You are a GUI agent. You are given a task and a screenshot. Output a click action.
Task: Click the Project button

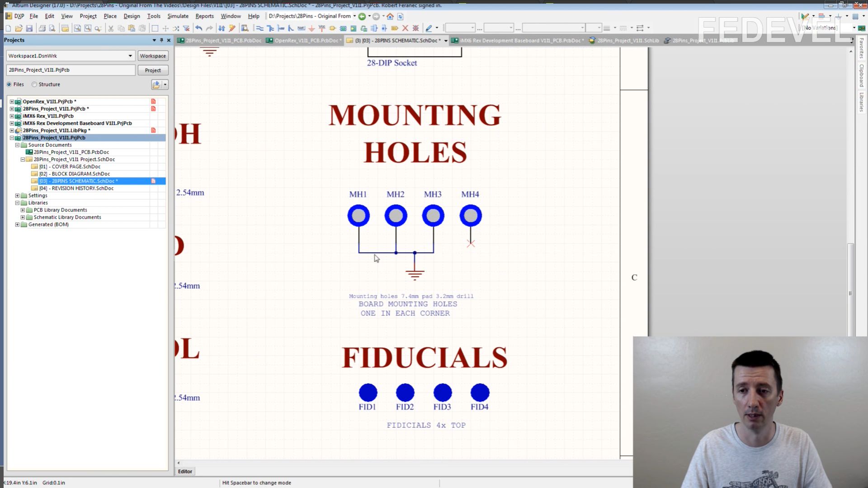tap(153, 70)
